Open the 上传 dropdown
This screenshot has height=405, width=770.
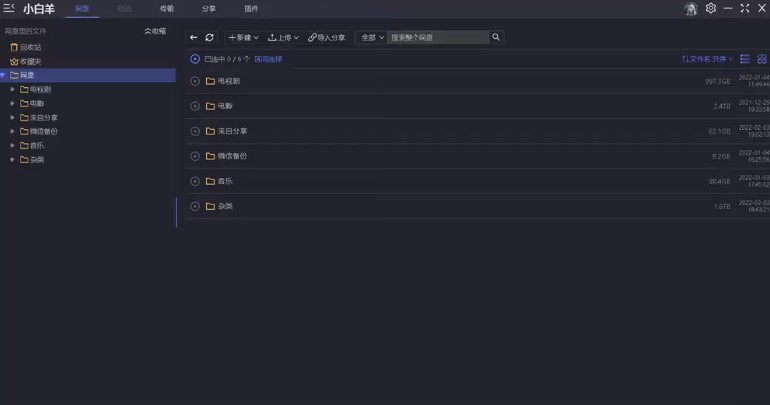pyautogui.click(x=283, y=37)
